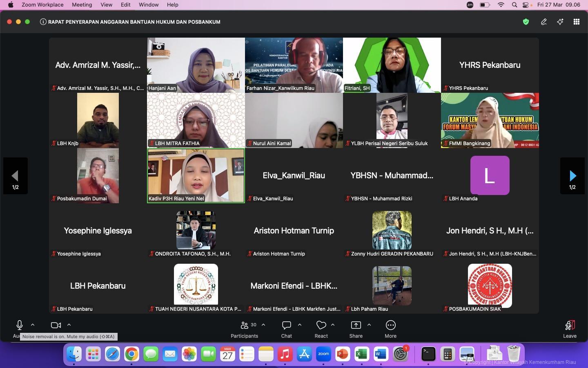Image resolution: width=588 pixels, height=368 pixels.
Task: Toggle the microphone mute button
Action: 19,325
